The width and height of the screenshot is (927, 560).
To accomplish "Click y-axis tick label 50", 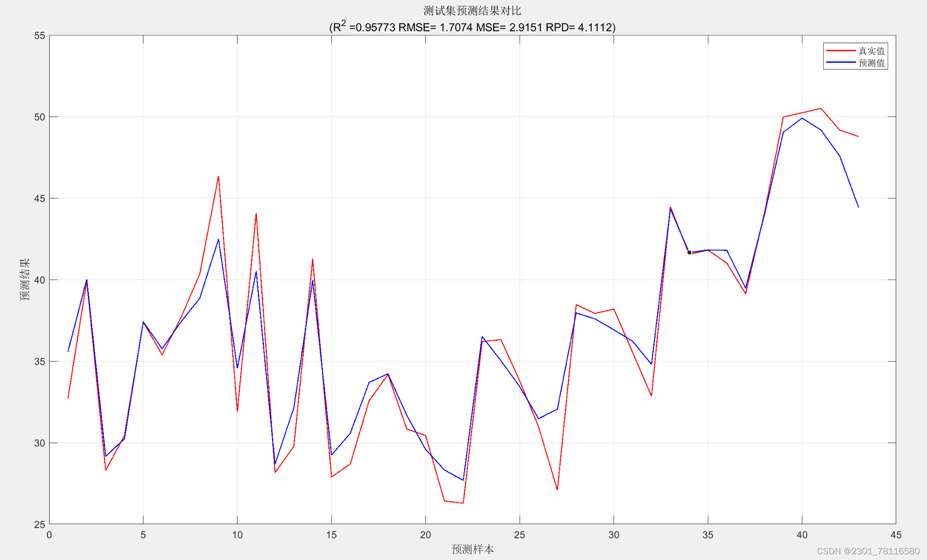I will 40,117.
